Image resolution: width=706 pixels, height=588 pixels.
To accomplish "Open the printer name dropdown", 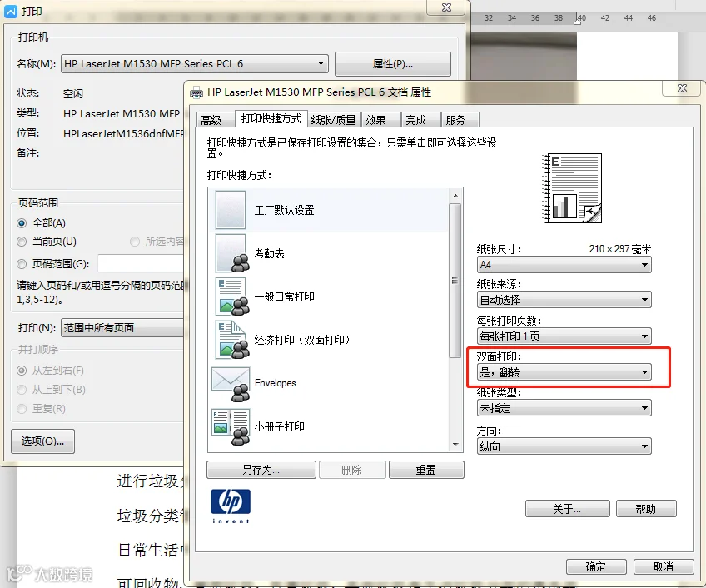I will click(x=195, y=63).
